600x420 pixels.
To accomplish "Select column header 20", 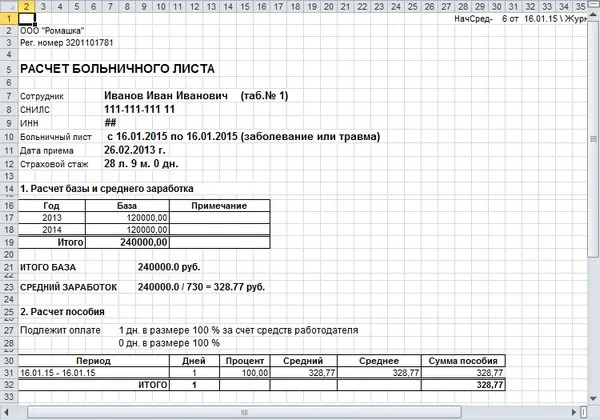I will coord(328,6).
